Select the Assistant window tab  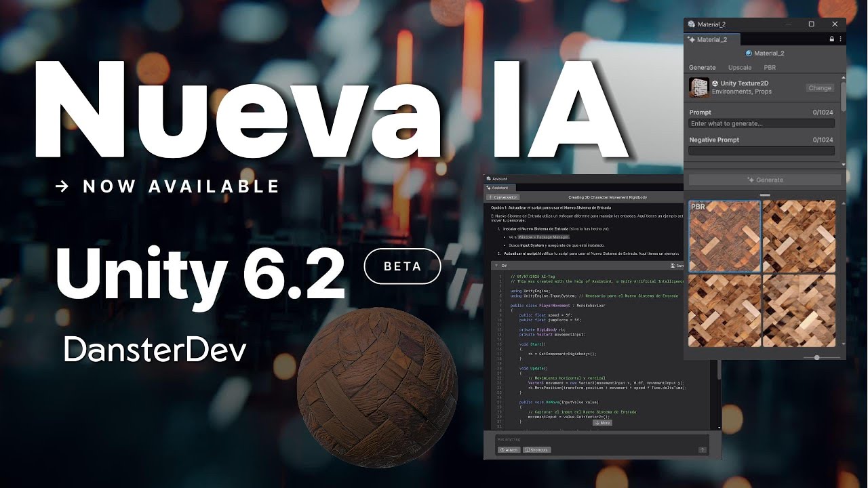[500, 187]
